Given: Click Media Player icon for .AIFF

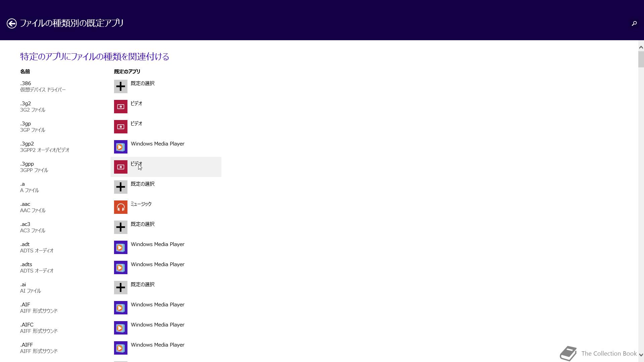Looking at the screenshot, I should [x=121, y=348].
